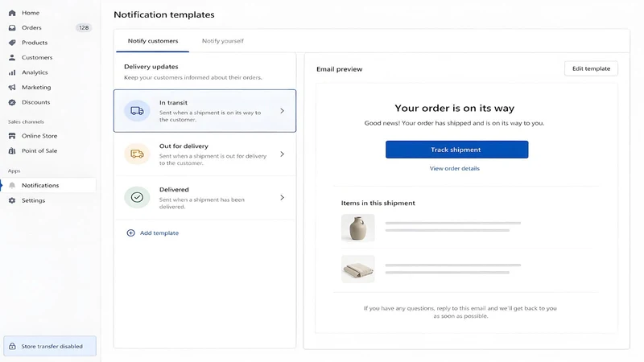Click the Items in this shipment label

click(x=378, y=203)
